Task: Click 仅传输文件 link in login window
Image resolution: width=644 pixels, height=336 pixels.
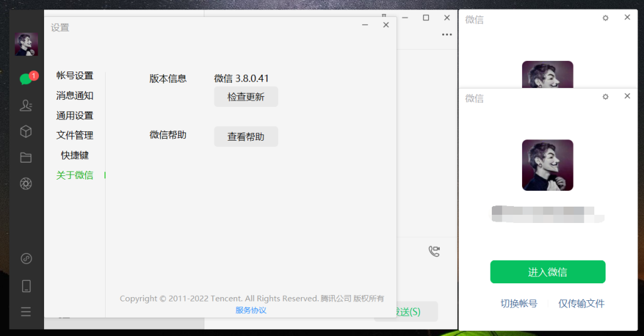Action: pyautogui.click(x=581, y=303)
